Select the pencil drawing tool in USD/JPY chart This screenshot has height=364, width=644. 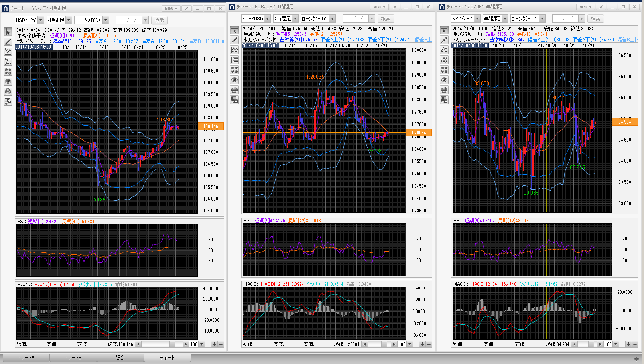pyautogui.click(x=8, y=41)
